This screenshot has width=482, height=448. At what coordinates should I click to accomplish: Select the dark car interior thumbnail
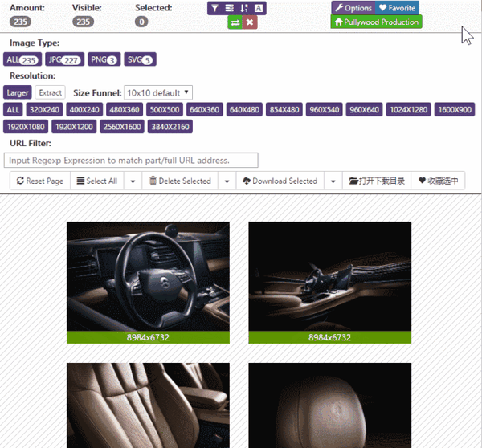point(330,276)
